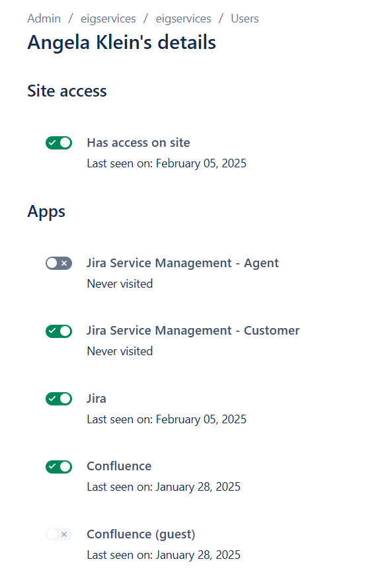Disable Jira Service Management - Customer toggle

59,331
